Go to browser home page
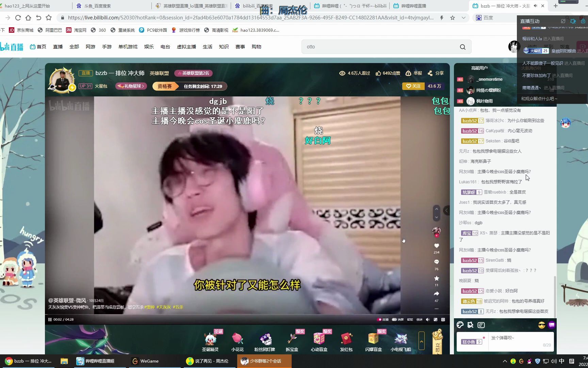Viewport: 588px width, 368px height. tap(28, 18)
